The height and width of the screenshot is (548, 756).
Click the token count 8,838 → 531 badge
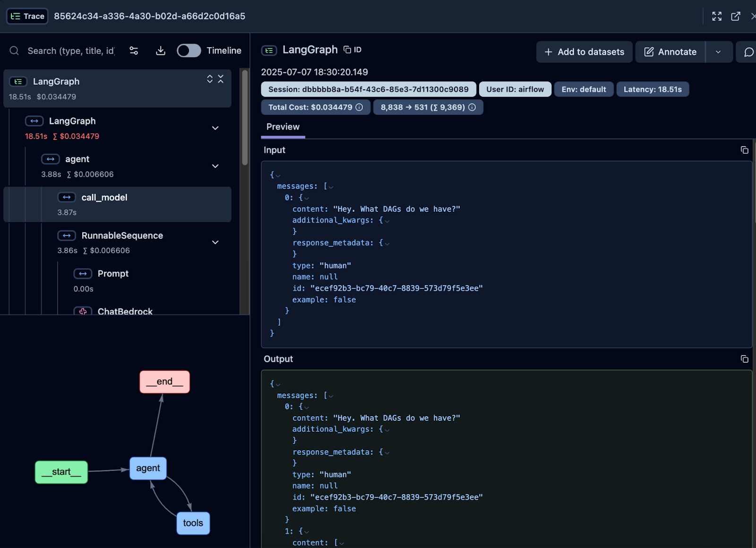(x=428, y=107)
